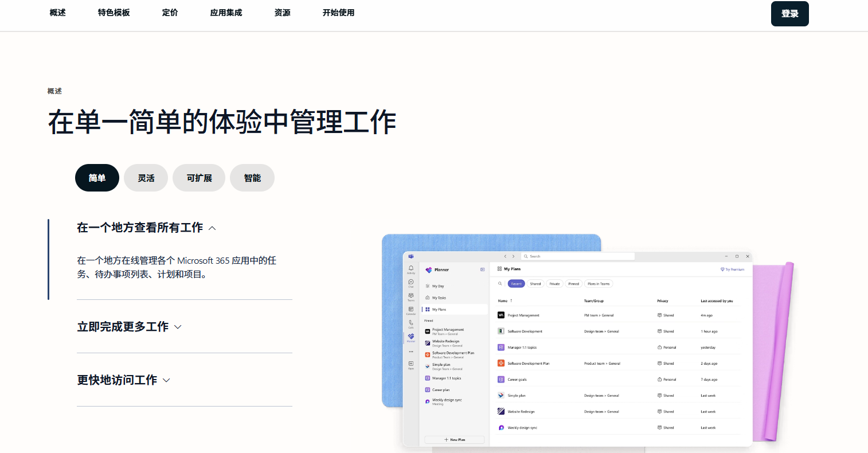Click the Activity bell icon in preview
Image resolution: width=868 pixels, height=453 pixels.
[x=411, y=268]
